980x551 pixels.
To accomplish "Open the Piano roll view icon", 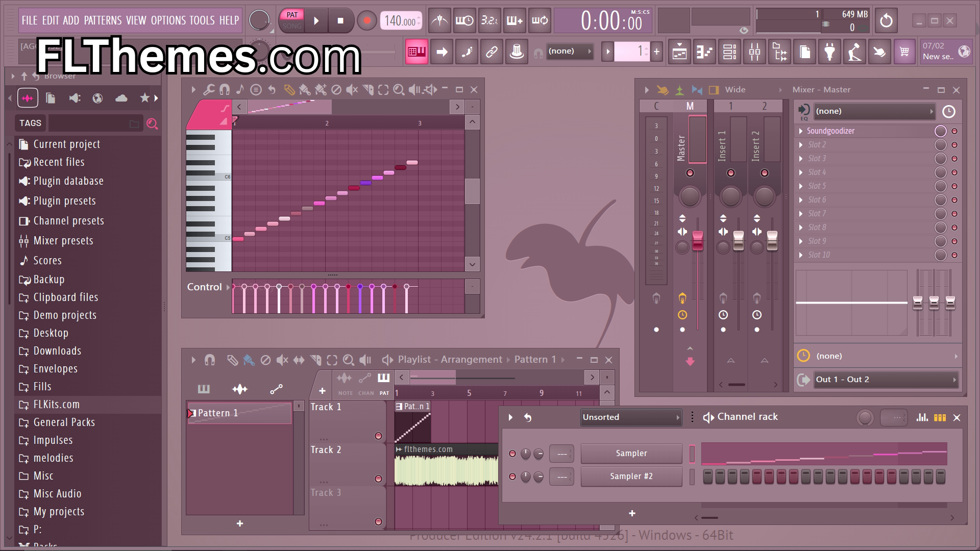I will [705, 52].
